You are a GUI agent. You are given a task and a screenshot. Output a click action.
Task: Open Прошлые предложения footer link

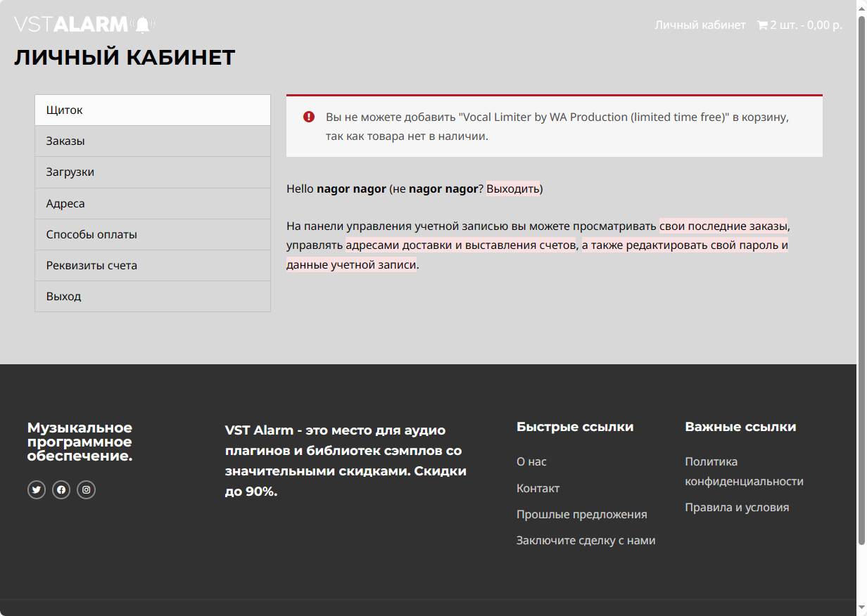pos(582,515)
